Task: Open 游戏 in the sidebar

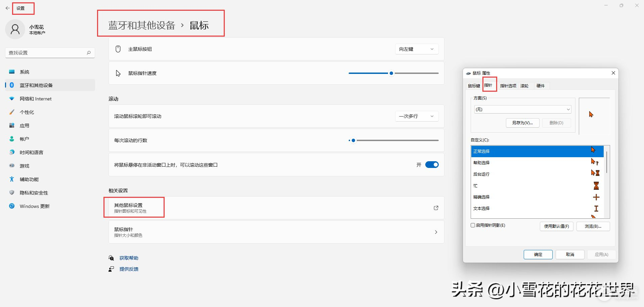Action: [50, 166]
